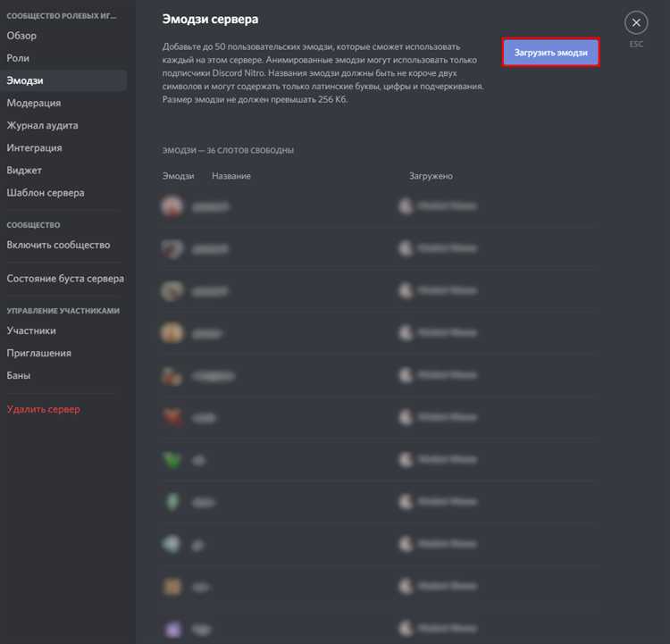Click the Загрузить эмодзи upload button

pyautogui.click(x=550, y=53)
